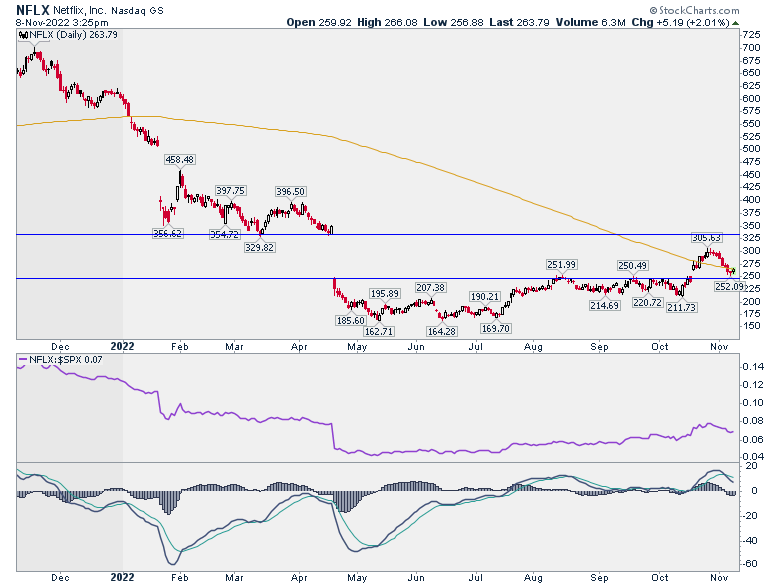
Task: Click the 252.09 price label
Action: pyautogui.click(x=729, y=287)
